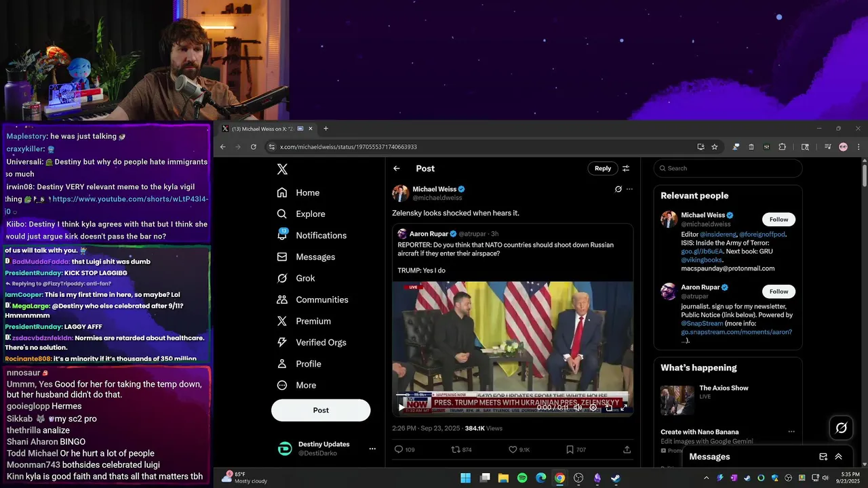
Task: Open Steam from the taskbar
Action: [615, 478]
